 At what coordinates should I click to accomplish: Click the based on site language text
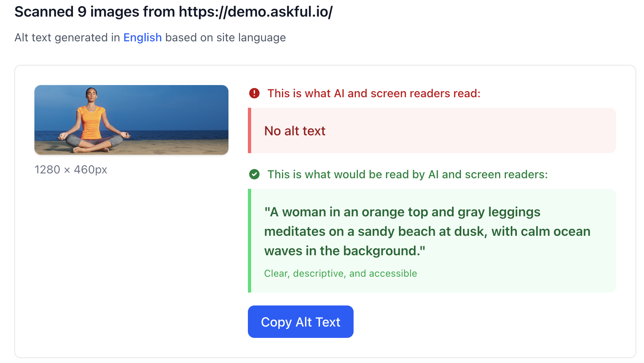[x=226, y=37]
